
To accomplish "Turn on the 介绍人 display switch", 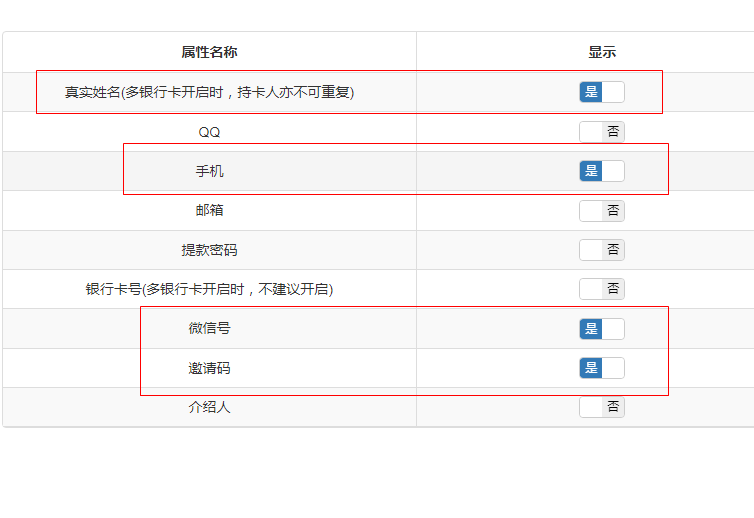I will pyautogui.click(x=601, y=407).
